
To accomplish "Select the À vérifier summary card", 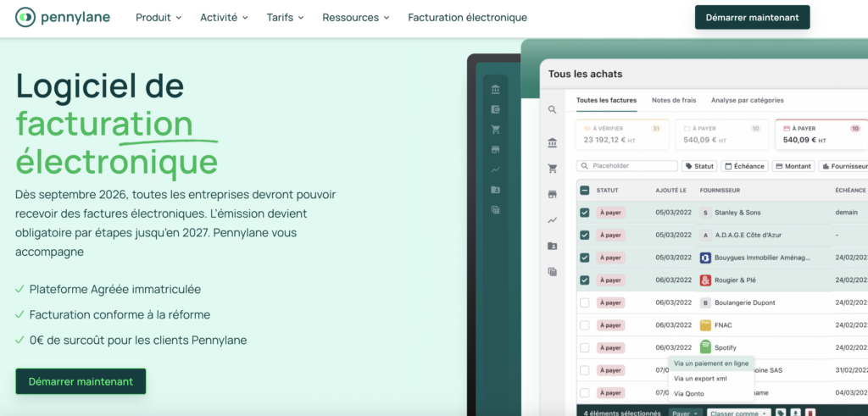I will (x=623, y=134).
